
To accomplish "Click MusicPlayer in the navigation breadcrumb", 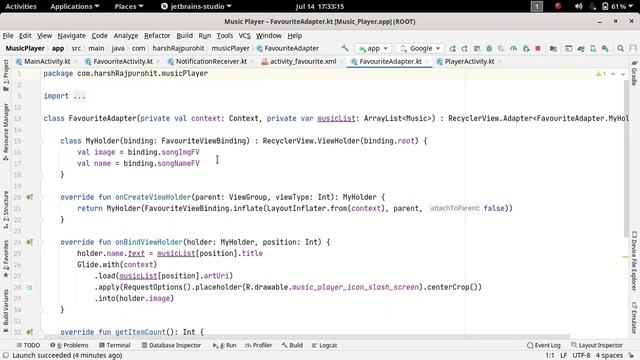I will click(x=25, y=48).
